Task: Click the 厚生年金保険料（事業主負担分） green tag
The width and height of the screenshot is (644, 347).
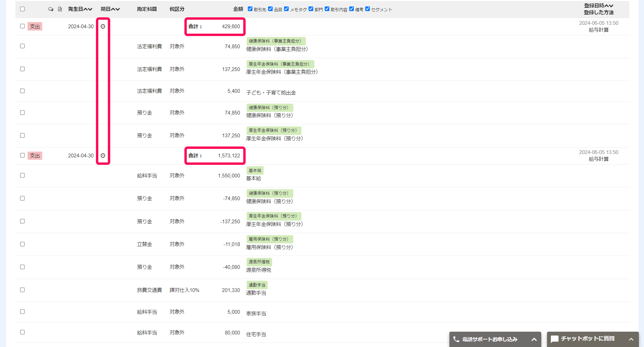Action: pyautogui.click(x=280, y=64)
